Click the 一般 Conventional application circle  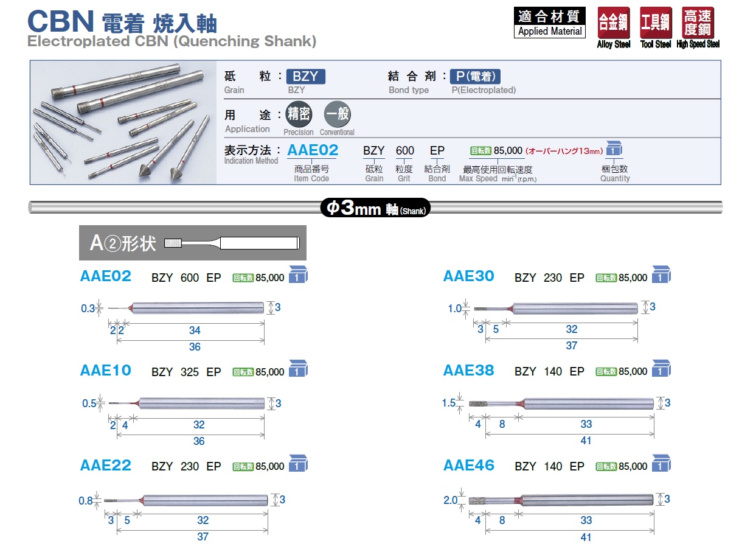coord(337,114)
